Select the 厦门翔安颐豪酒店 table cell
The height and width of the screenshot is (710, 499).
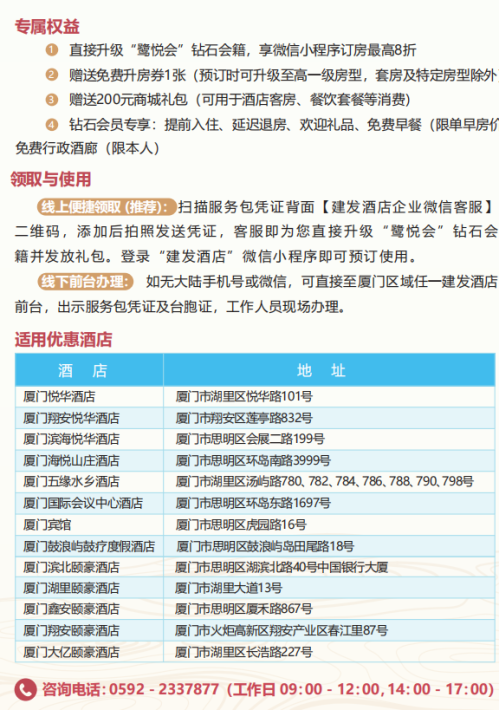89,630
